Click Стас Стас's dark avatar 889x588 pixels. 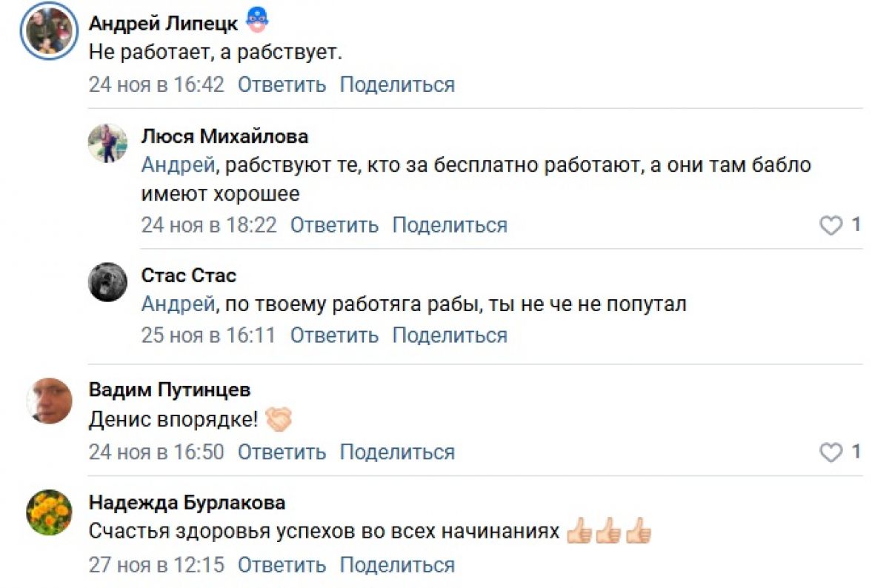(x=107, y=282)
